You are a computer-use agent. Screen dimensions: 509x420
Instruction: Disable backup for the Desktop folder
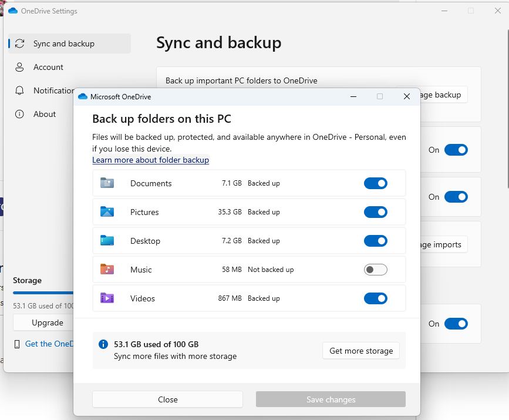(375, 241)
